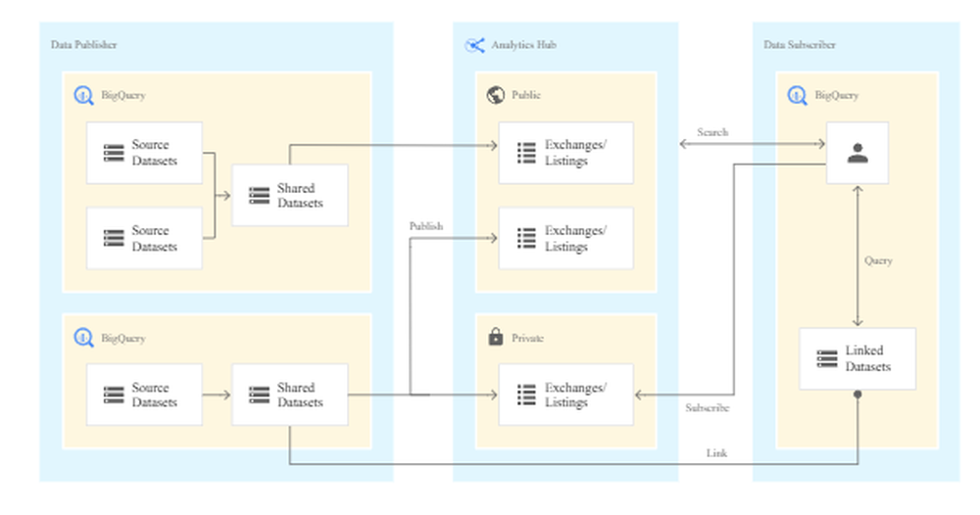
Task: Click the list icon in the topmost Public Exchanges/Listings box
Action: click(x=527, y=153)
